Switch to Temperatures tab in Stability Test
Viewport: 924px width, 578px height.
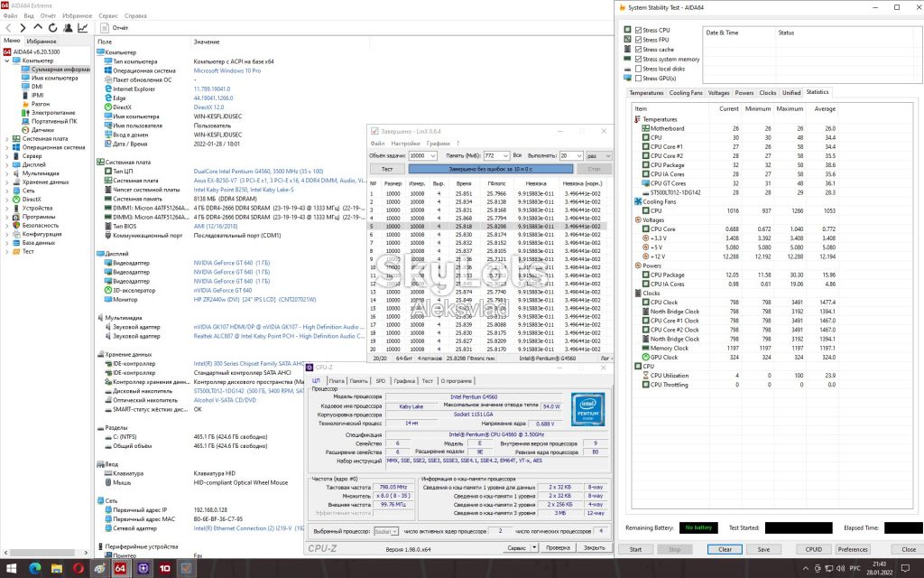click(646, 93)
